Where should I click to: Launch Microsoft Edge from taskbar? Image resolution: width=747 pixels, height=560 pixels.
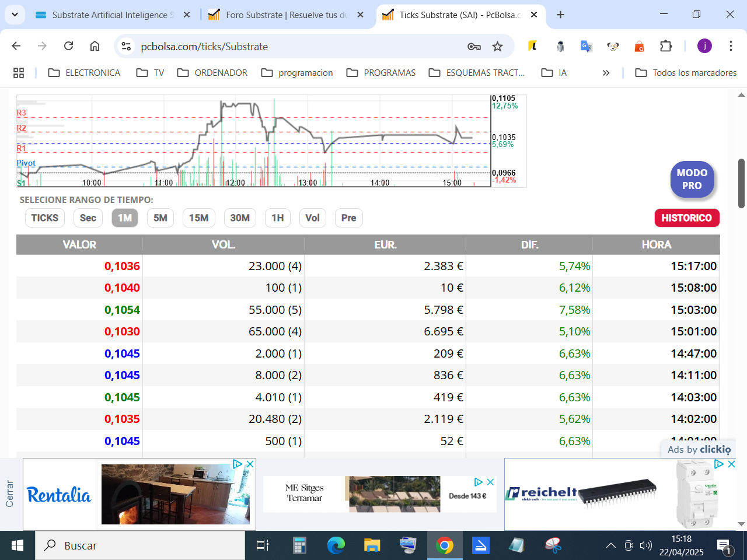coord(336,545)
